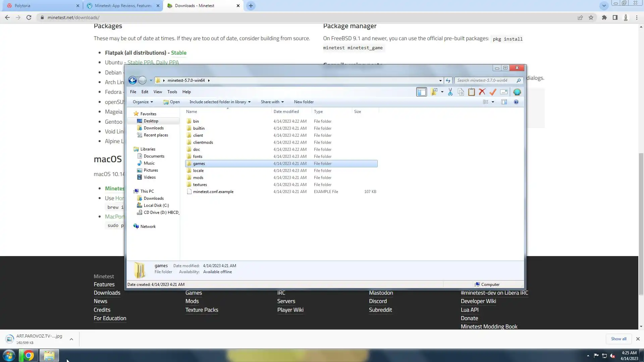Toggle the navigation pane layout button

(x=421, y=92)
